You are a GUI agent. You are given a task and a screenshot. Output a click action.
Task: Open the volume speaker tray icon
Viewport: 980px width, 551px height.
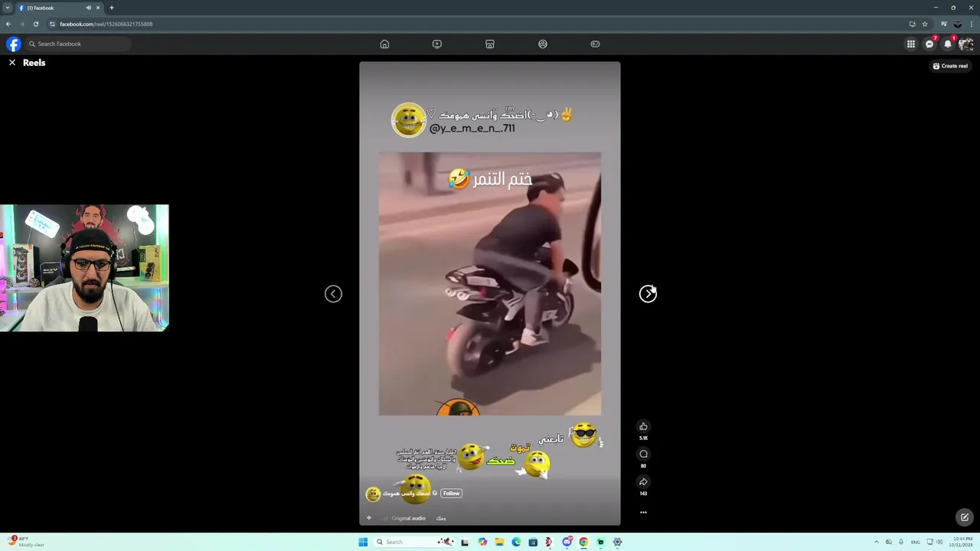[939, 542]
